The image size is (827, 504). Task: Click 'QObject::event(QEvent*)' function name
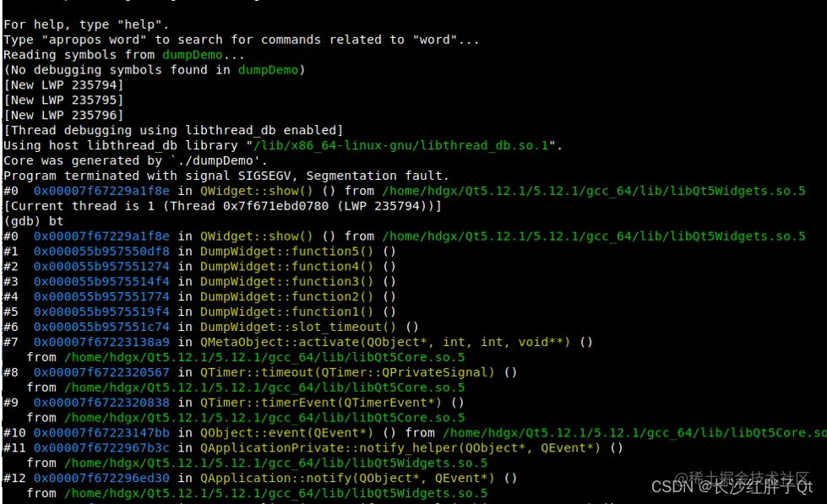pos(286,433)
